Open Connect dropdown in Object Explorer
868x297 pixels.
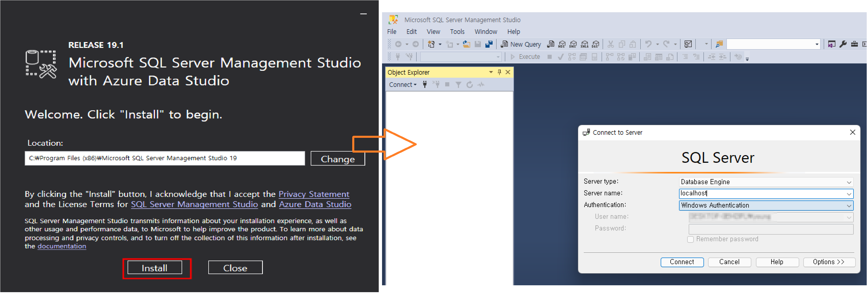pos(403,85)
